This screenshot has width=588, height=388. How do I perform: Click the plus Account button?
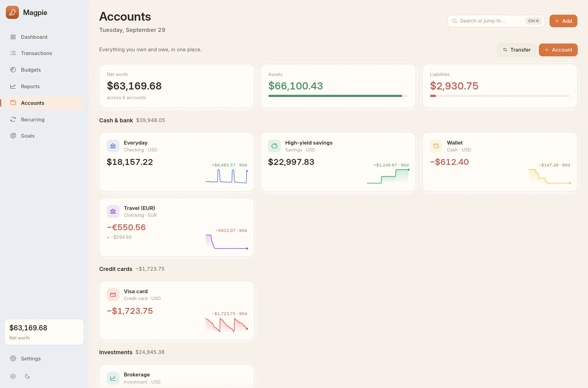pyautogui.click(x=558, y=50)
